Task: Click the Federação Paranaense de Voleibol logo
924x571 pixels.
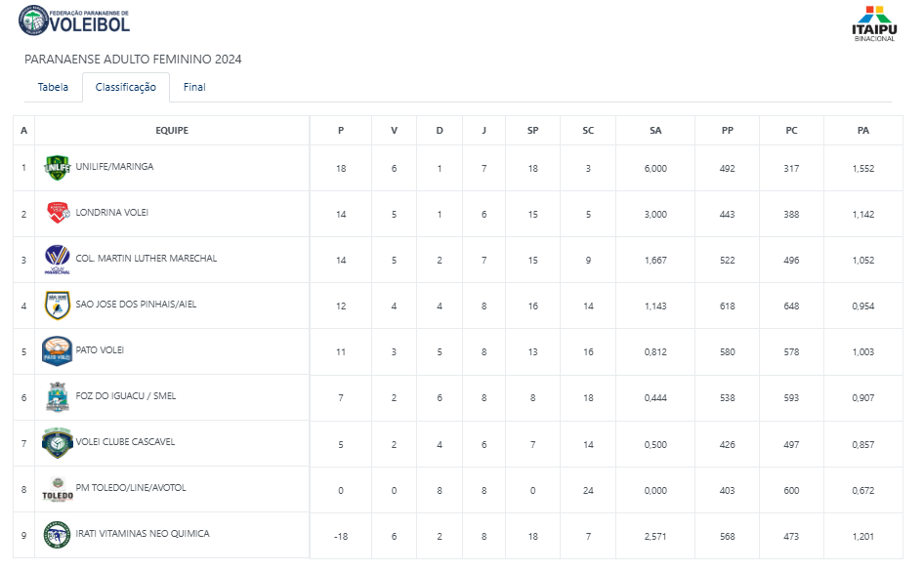Action: pos(73,20)
